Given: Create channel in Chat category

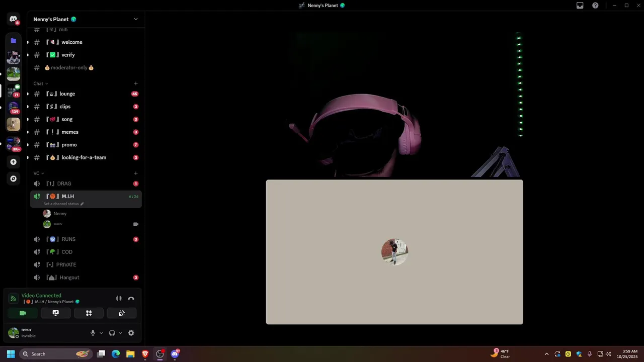Looking at the screenshot, I should coord(136,83).
